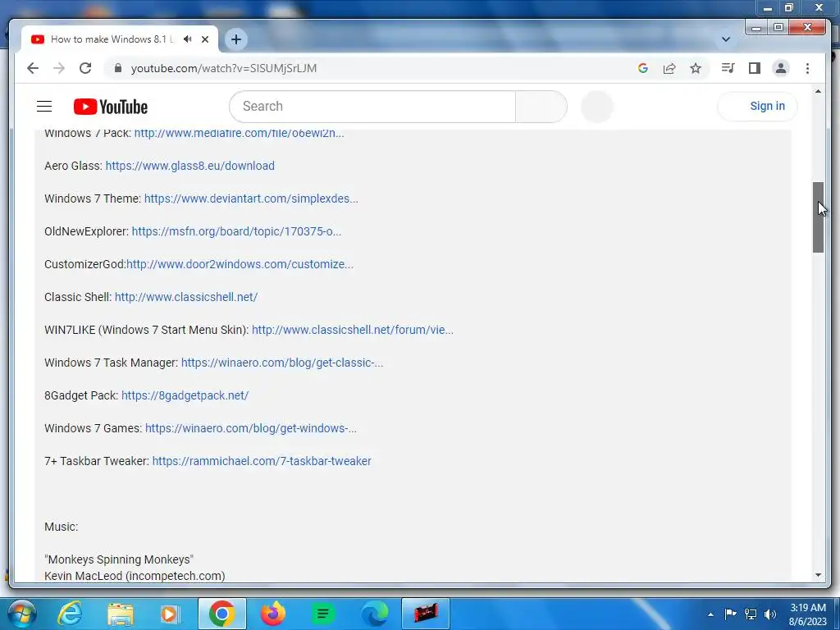Open the 8gadgetpack.net link

tap(185, 395)
